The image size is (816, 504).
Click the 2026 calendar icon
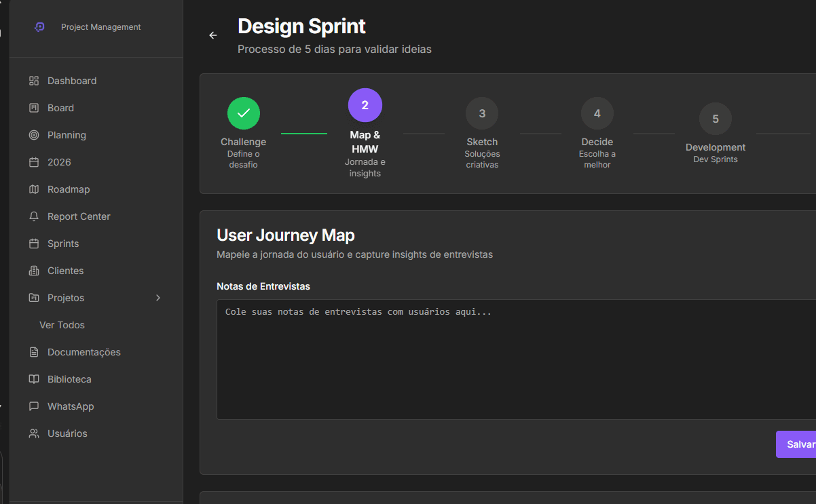pyautogui.click(x=34, y=162)
